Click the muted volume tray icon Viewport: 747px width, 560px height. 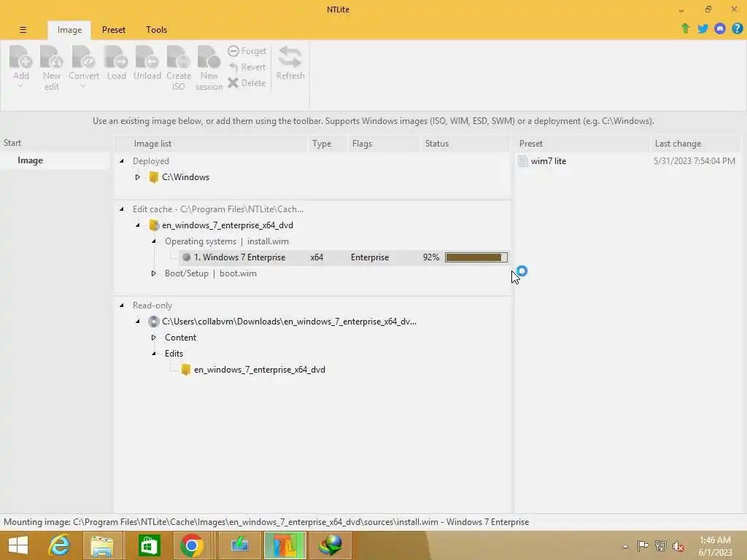[x=678, y=546]
